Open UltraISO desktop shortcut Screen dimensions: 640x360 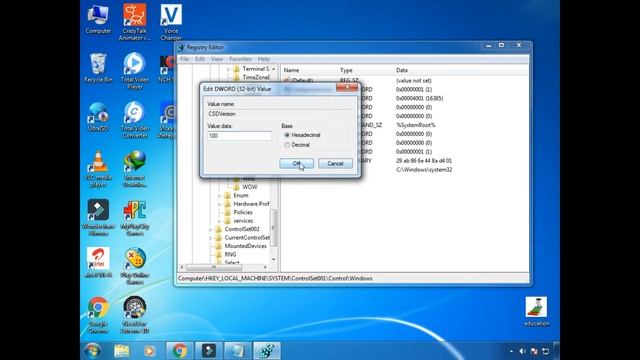[x=98, y=117]
